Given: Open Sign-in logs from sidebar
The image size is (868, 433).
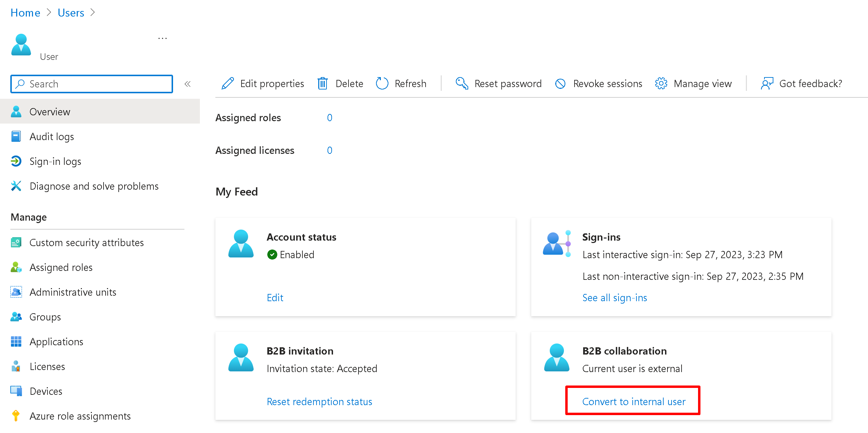Looking at the screenshot, I should point(55,161).
